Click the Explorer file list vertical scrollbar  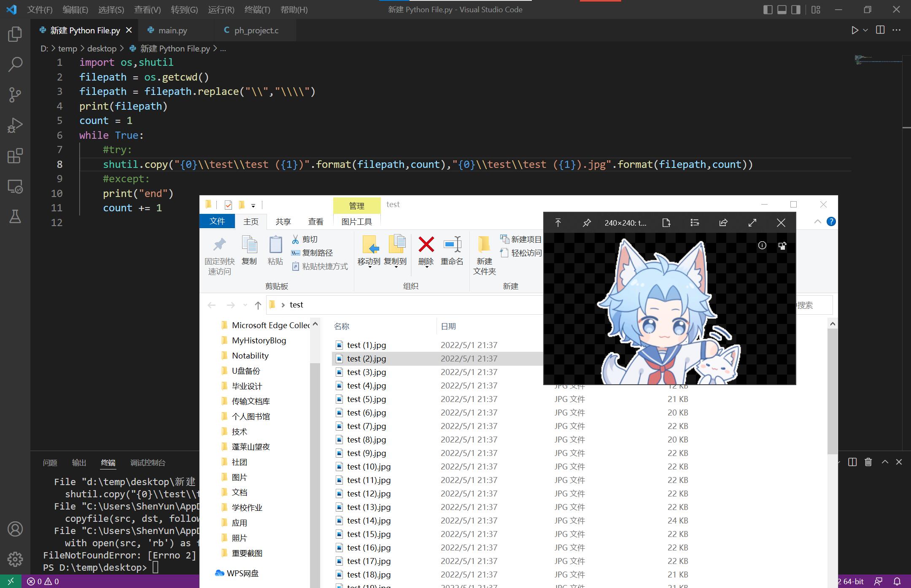832,391
